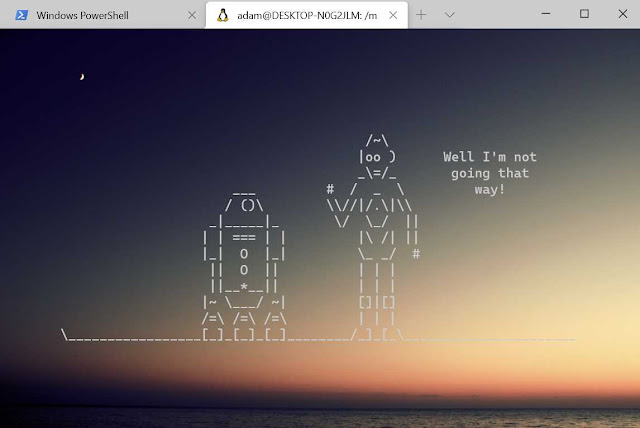Click the text "going that"
The height and width of the screenshot is (428, 640).
[x=490, y=174]
